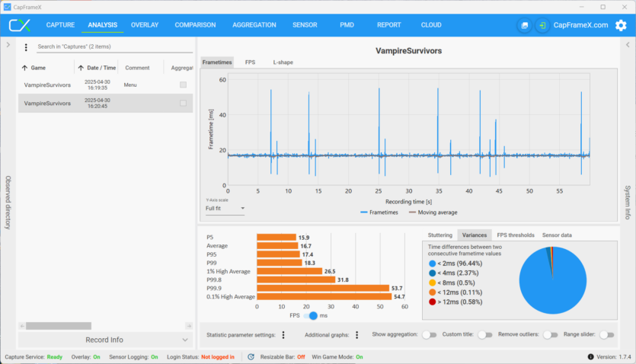The image size is (636, 364).
Task: Click the captures horizontal scrollbar thumb
Action: [x=59, y=326]
